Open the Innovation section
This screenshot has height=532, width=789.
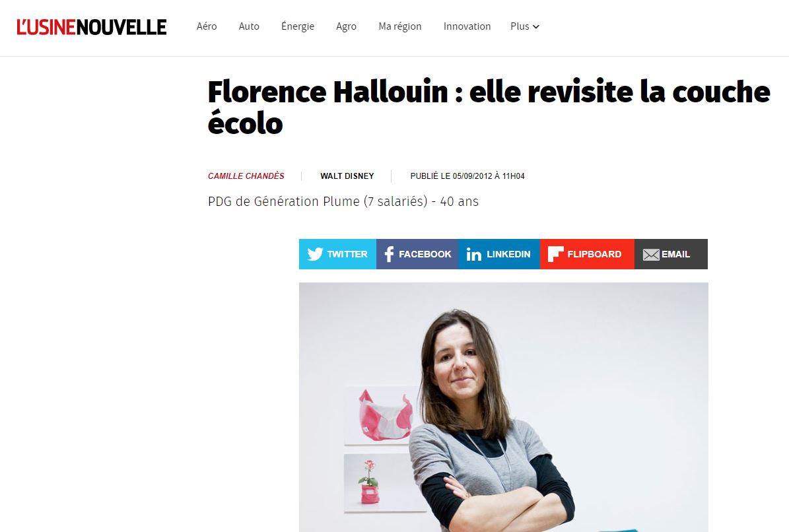(467, 26)
